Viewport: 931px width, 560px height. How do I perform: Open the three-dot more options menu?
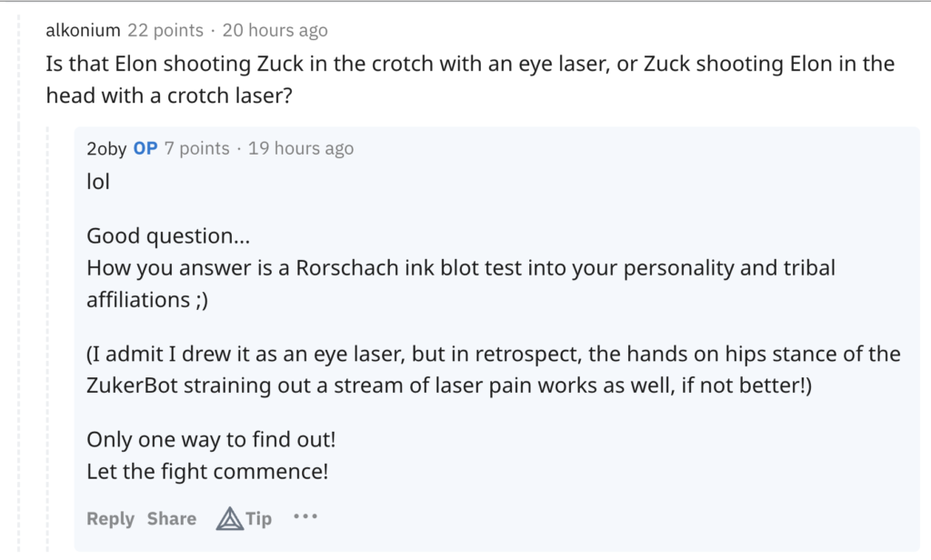coord(305,517)
